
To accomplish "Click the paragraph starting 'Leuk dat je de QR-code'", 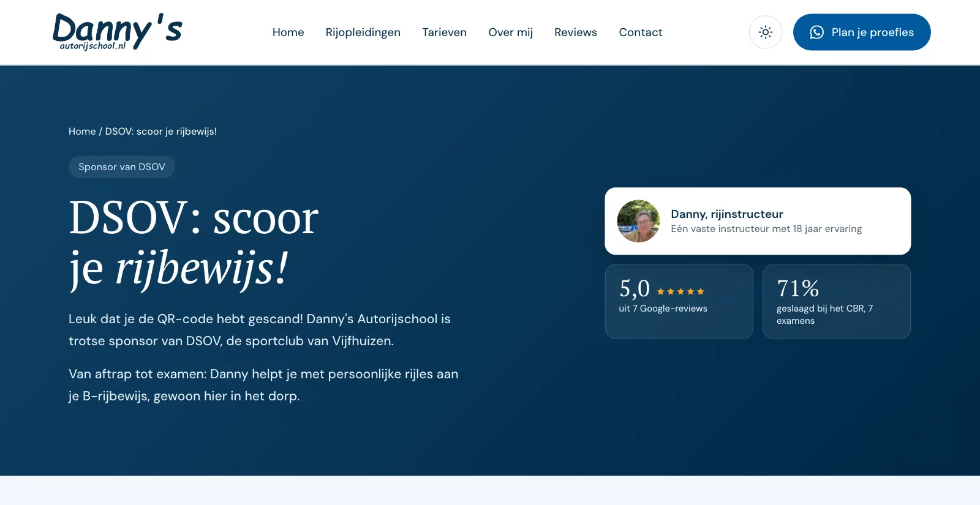I will 260,330.
